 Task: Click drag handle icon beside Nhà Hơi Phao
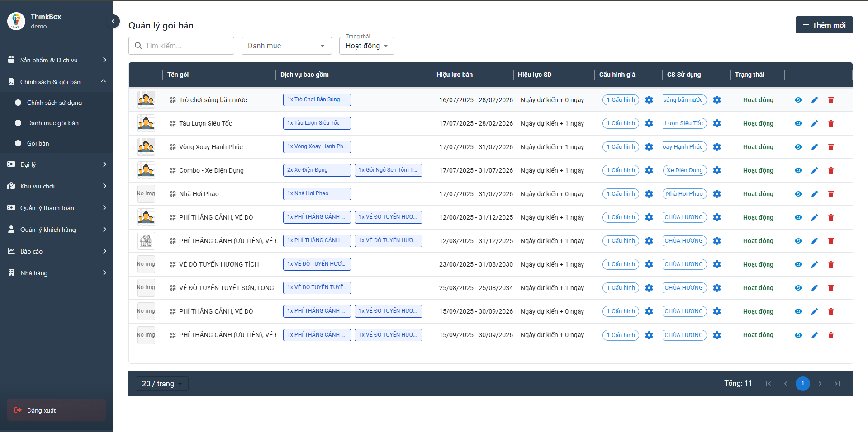coord(173,194)
